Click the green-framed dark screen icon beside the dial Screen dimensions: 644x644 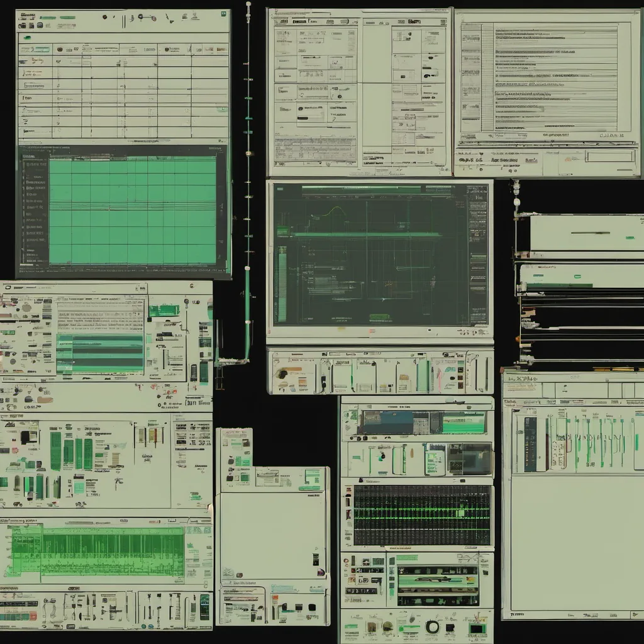(477, 629)
